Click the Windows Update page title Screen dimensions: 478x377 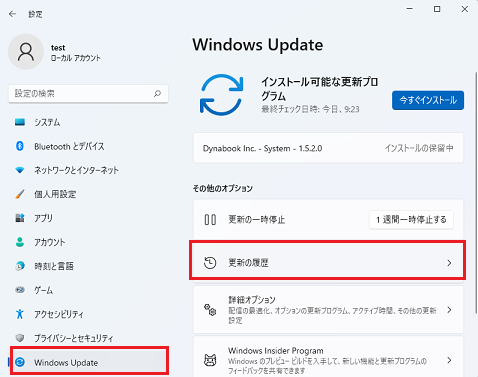point(258,45)
